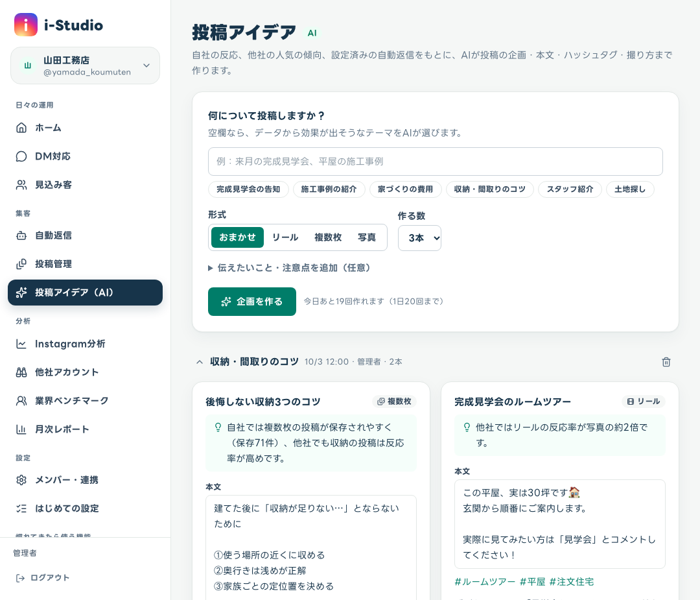Open 他社アカウント in the sidebar
Viewport: 700px width, 600px height.
(86, 372)
